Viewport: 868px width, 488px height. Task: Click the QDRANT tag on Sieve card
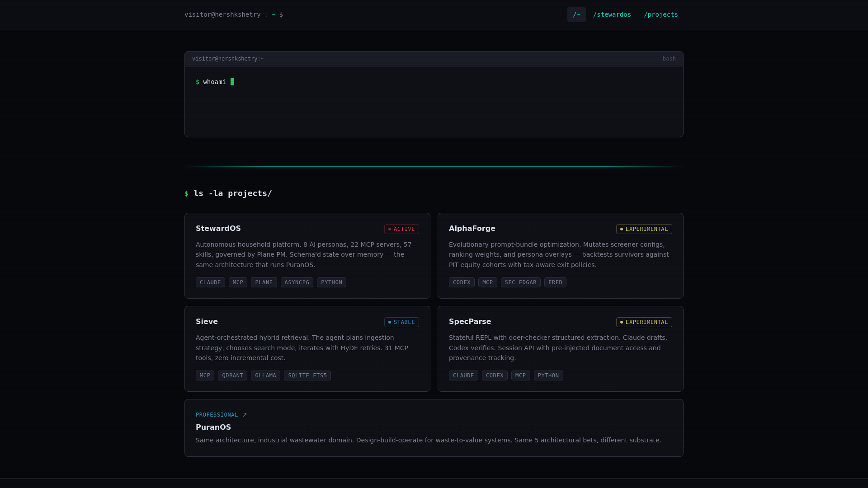232,375
